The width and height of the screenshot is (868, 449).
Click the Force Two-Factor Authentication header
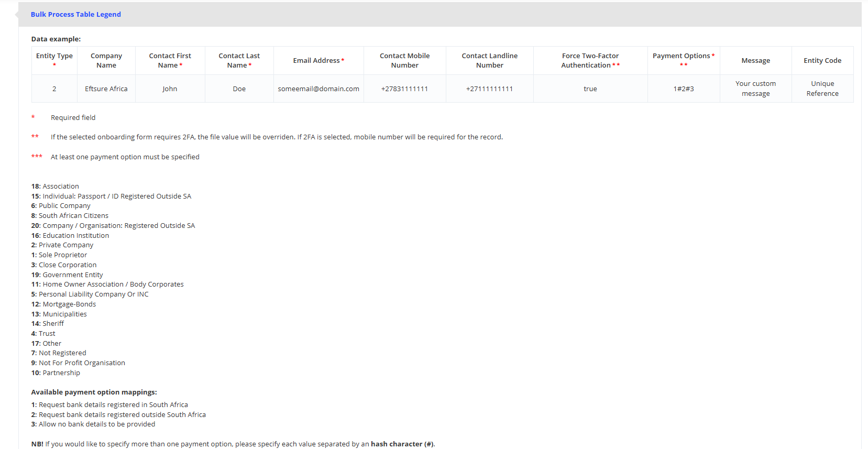click(590, 60)
